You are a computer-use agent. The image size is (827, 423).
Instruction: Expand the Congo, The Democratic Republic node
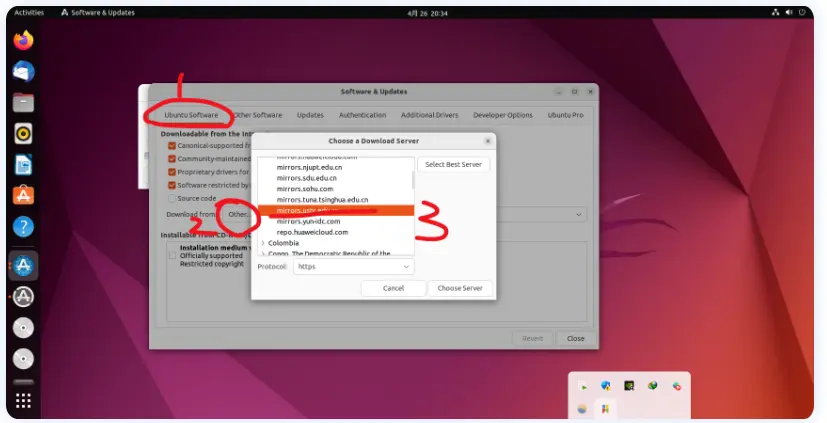[x=263, y=254]
